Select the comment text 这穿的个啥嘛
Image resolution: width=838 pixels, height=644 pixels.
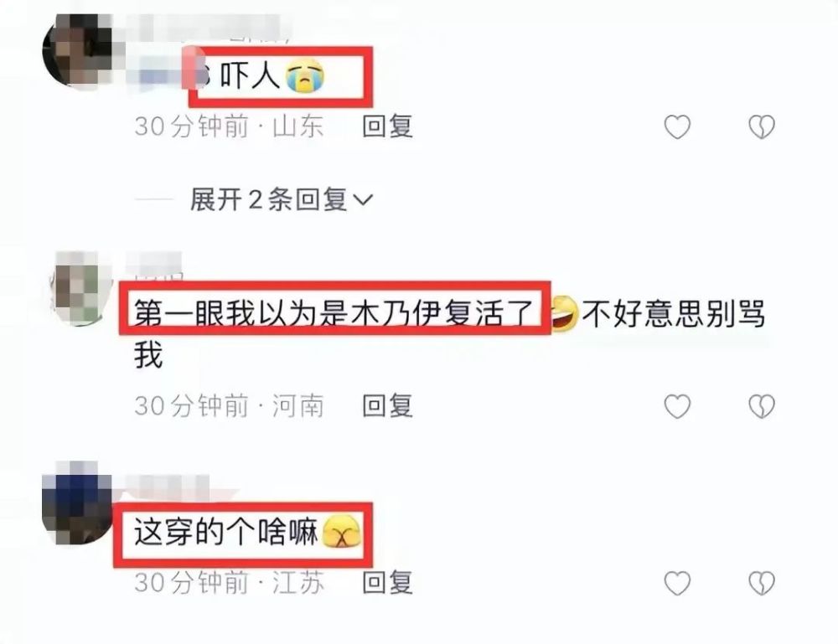click(226, 533)
